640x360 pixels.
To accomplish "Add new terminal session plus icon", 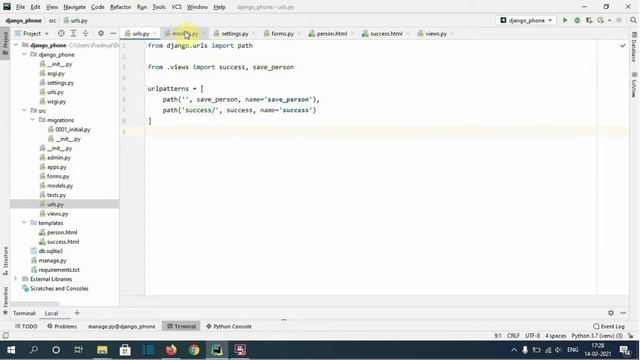I will click(x=77, y=313).
